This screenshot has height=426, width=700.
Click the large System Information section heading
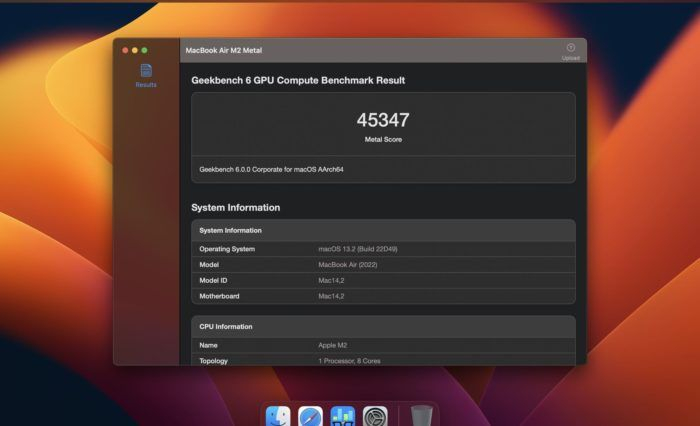pyautogui.click(x=236, y=208)
